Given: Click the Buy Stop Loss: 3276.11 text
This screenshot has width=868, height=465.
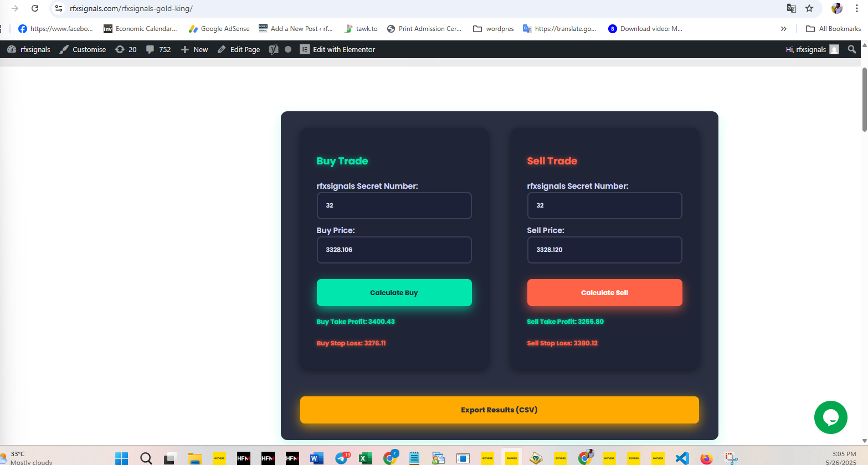Looking at the screenshot, I should [351, 343].
